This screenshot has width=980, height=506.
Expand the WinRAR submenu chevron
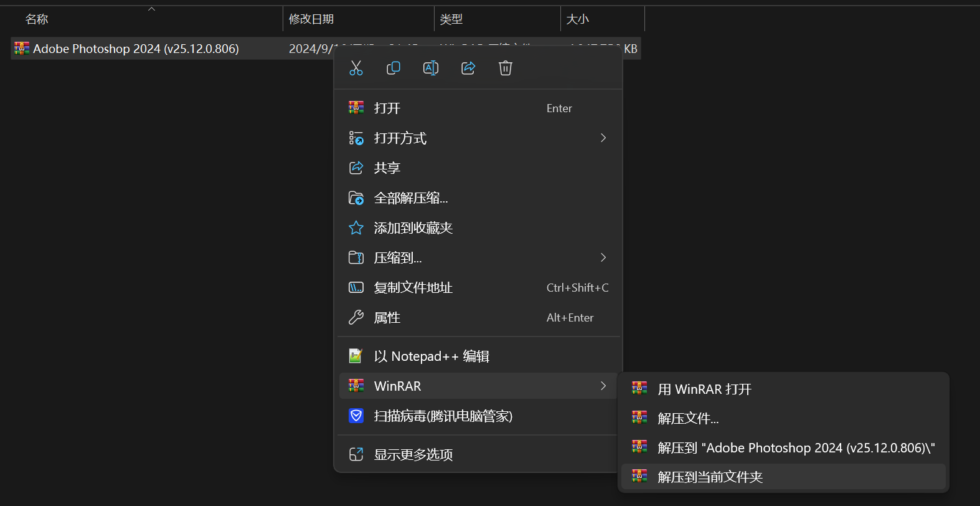click(x=603, y=386)
